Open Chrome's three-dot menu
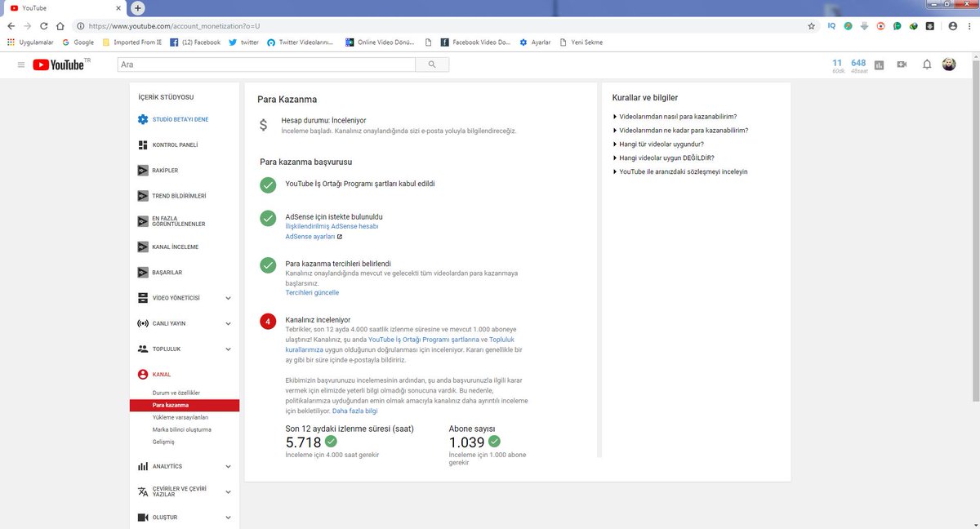This screenshot has height=529, width=980. pos(969,26)
